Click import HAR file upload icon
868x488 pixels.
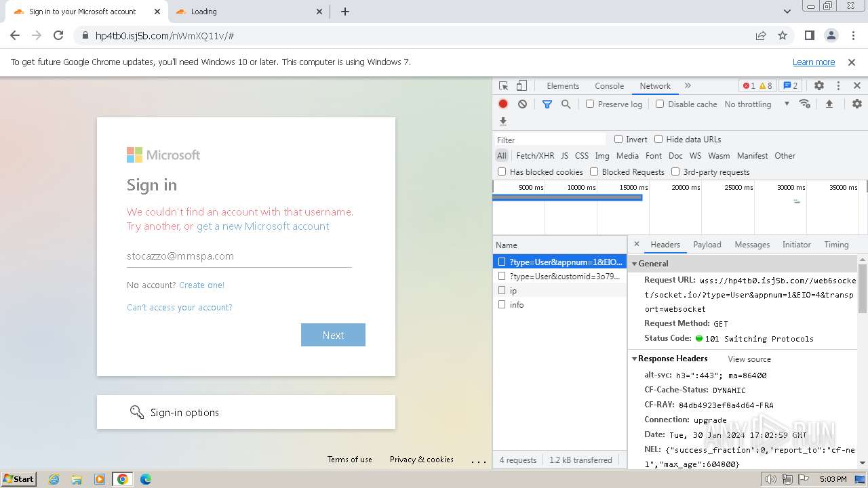point(829,104)
